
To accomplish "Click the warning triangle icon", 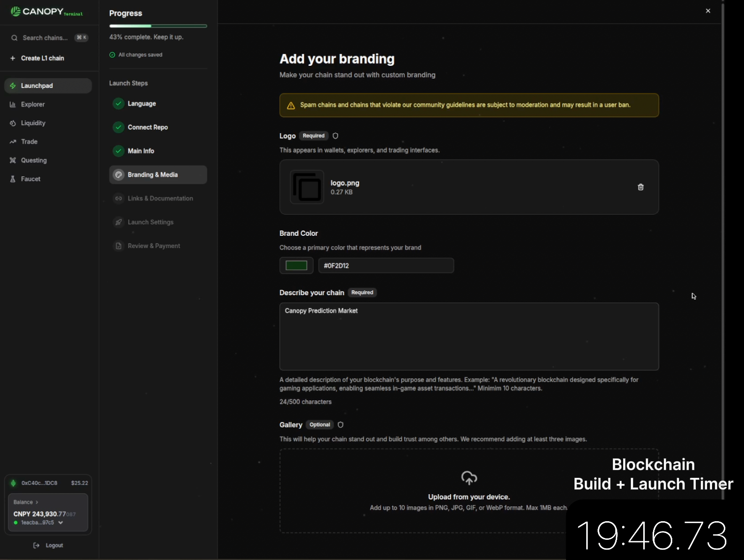I will click(291, 106).
